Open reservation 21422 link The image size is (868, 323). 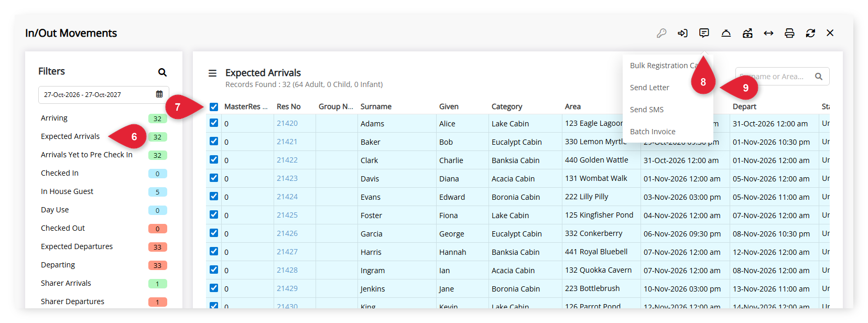tap(287, 160)
